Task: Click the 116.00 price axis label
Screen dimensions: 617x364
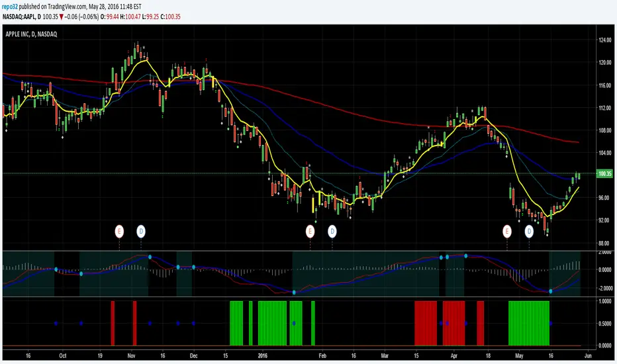Action: coord(605,85)
